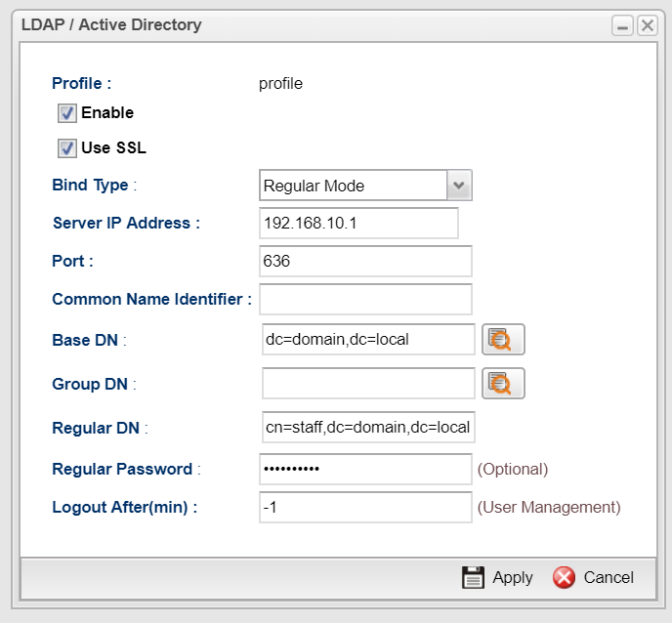Click the Base DN text field
672x623 pixels.
click(x=368, y=340)
